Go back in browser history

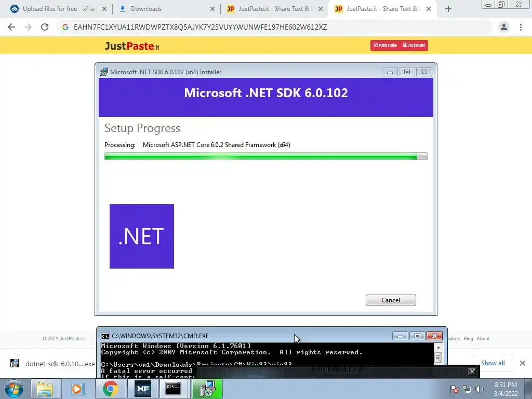coord(11,27)
